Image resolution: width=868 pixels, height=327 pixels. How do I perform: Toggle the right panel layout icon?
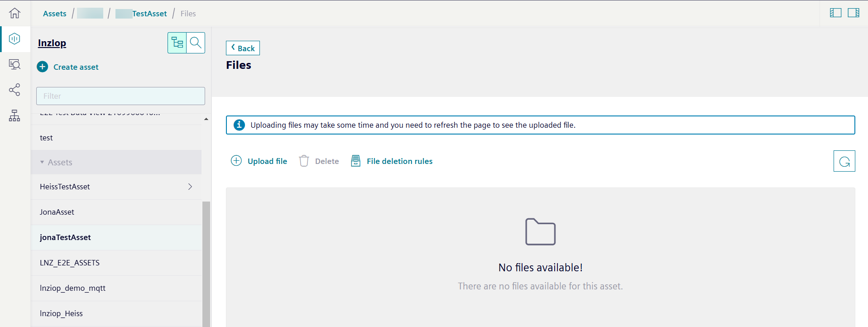coord(854,13)
